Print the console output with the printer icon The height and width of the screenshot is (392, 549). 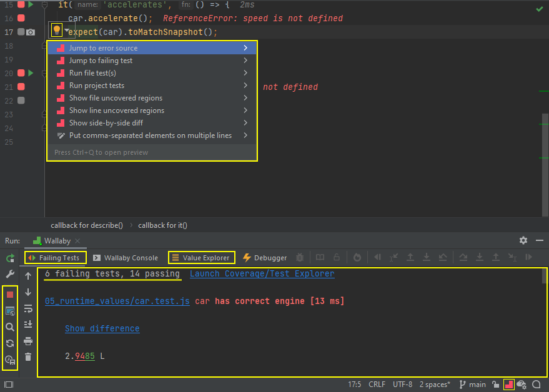pyautogui.click(x=28, y=341)
